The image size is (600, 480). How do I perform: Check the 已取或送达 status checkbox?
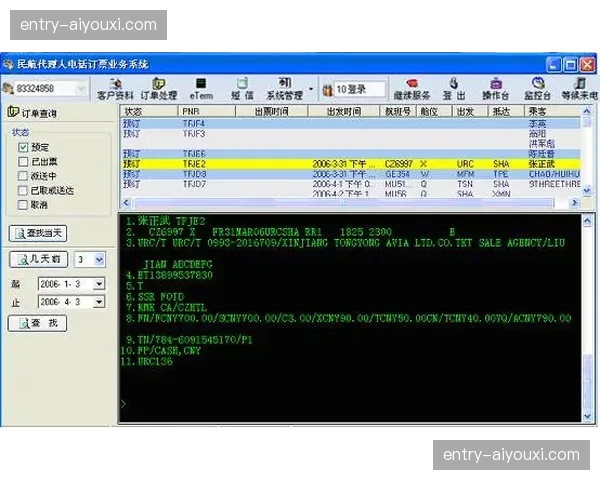(x=23, y=190)
